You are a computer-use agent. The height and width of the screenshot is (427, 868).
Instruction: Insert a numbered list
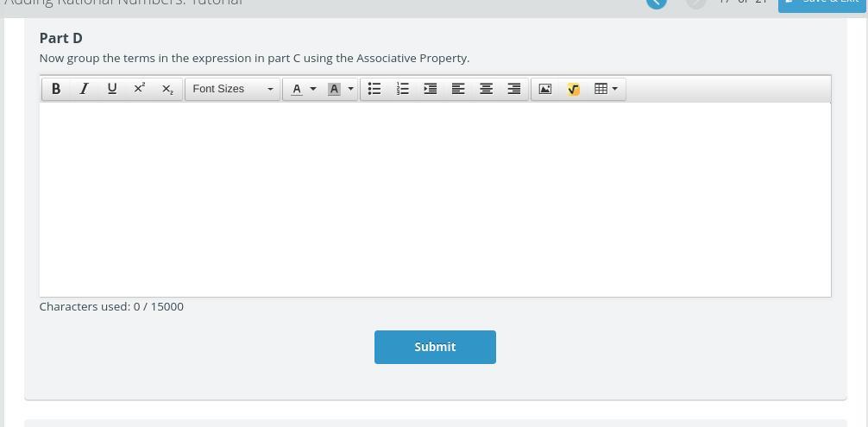403,89
